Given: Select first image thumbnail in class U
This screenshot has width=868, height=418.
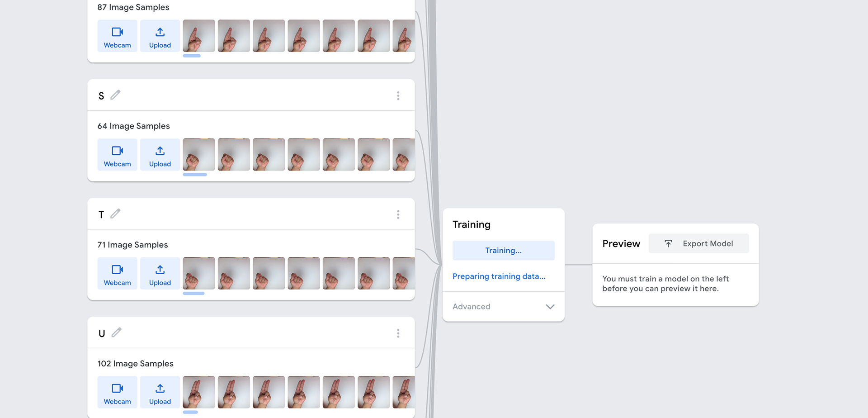Looking at the screenshot, I should click(199, 392).
